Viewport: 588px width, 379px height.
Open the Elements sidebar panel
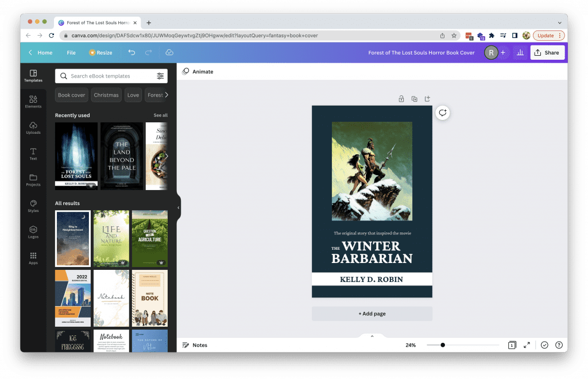33,102
